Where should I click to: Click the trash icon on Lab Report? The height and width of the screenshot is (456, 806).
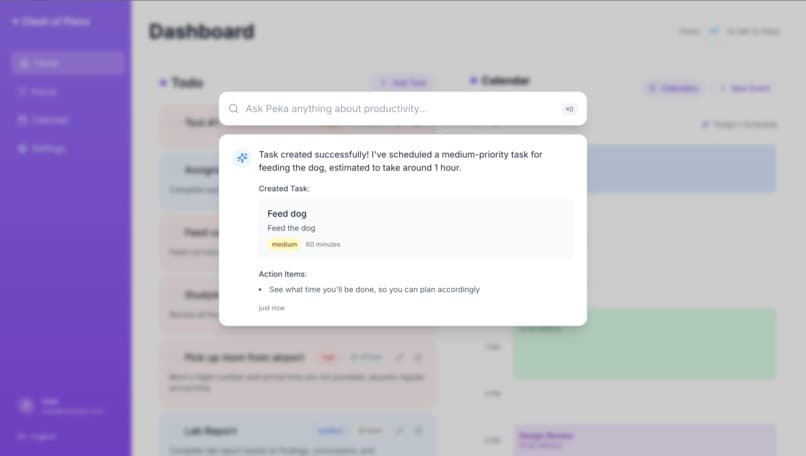[418, 430]
